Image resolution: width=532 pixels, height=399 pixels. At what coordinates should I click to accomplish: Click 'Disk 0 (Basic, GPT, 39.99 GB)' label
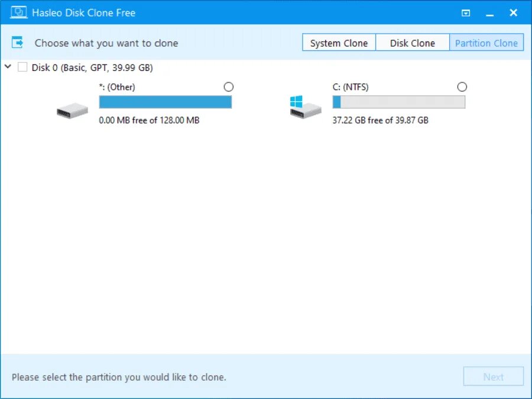click(x=92, y=67)
